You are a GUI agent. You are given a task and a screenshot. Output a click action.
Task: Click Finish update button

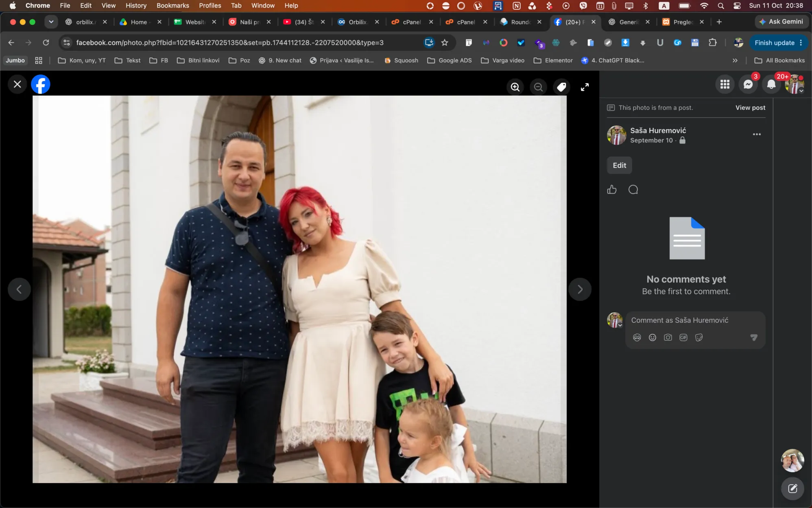tap(778, 42)
